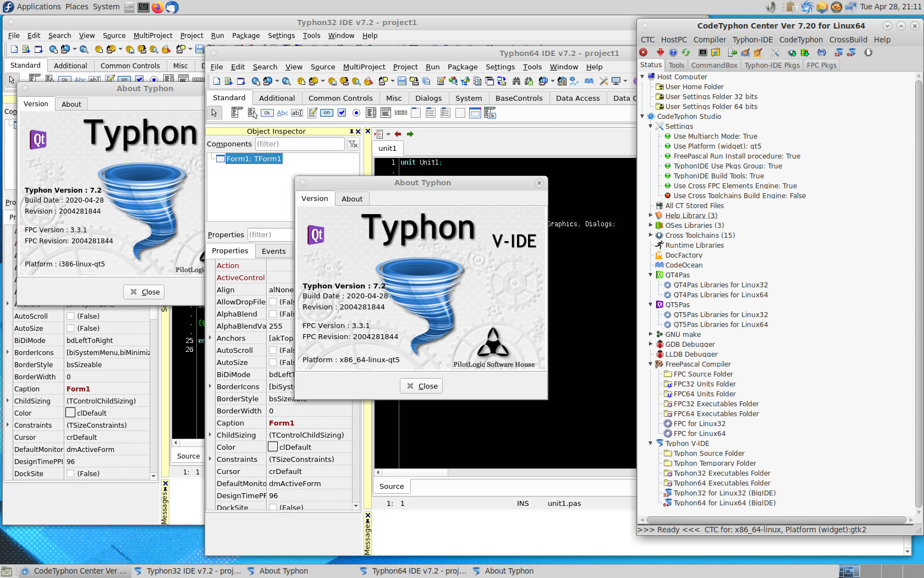Select TButton component in Typhon64 palette
Viewport: 924px width, 578px height.
(x=267, y=113)
